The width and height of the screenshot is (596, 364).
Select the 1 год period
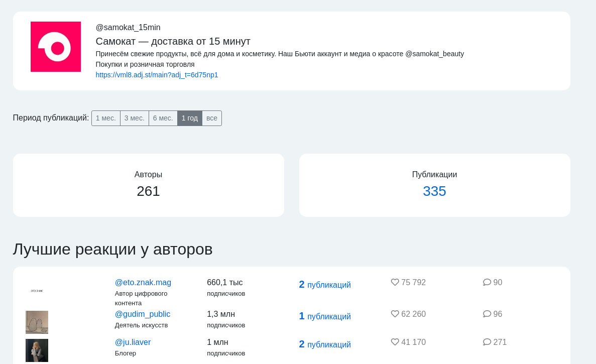[x=190, y=118]
